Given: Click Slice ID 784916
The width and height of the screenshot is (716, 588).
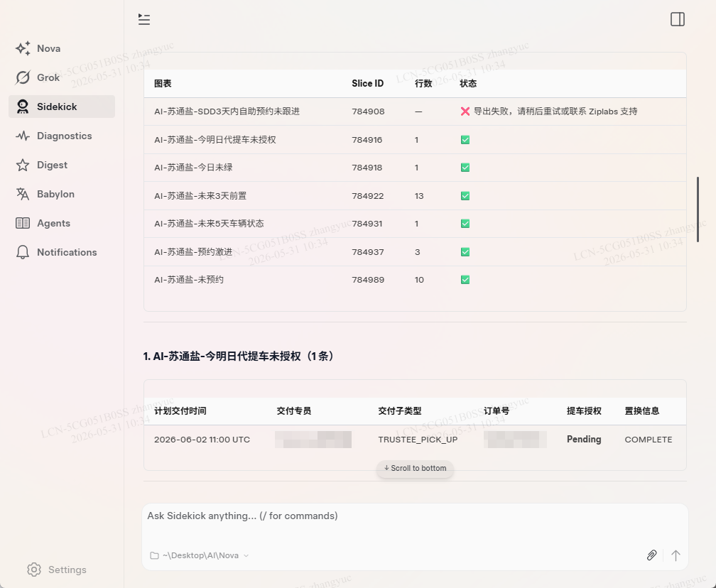Looking at the screenshot, I should 367,140.
